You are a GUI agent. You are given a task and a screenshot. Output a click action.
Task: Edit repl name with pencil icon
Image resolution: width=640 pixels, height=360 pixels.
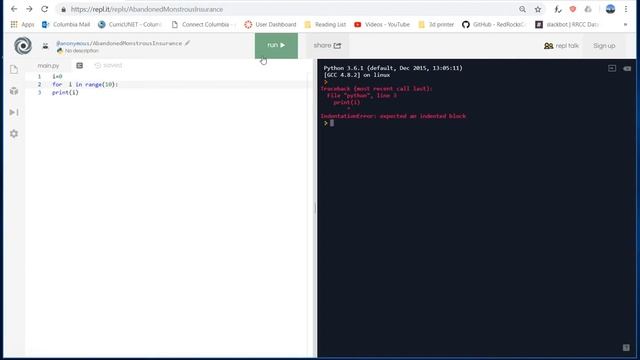point(187,42)
